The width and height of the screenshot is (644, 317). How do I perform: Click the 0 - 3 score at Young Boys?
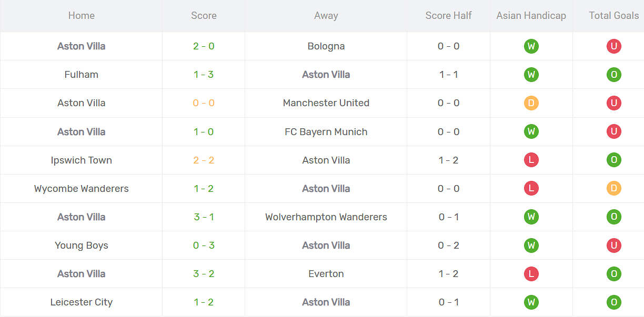[x=204, y=246]
